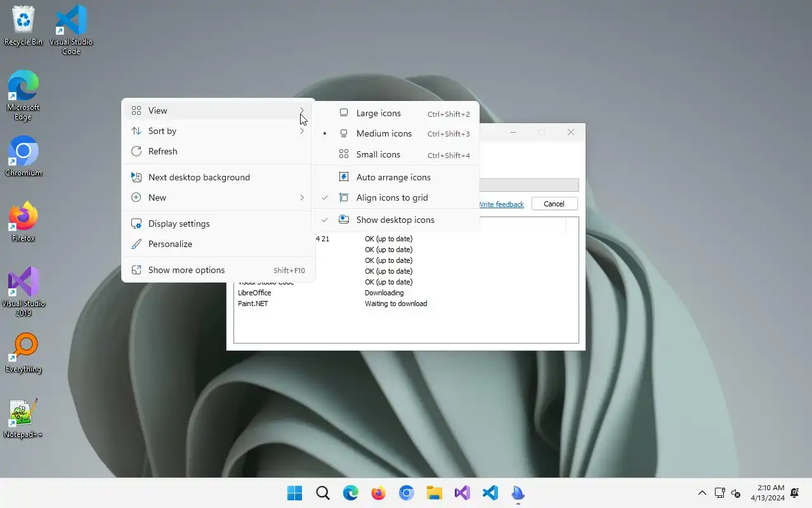Image resolution: width=812 pixels, height=508 pixels.
Task: Click the muted volume tray icon
Action: point(737,493)
